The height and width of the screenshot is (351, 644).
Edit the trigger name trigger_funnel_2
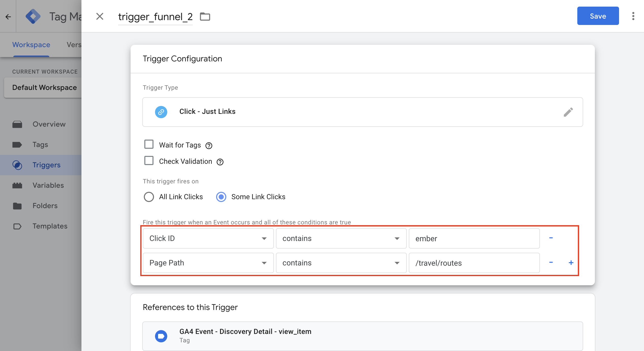(155, 17)
